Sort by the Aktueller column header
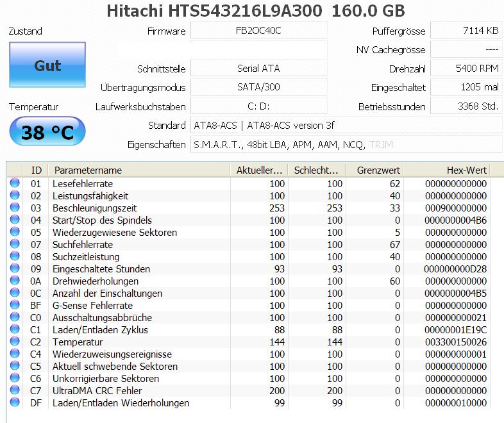This screenshot has height=423, width=504. pos(259,170)
